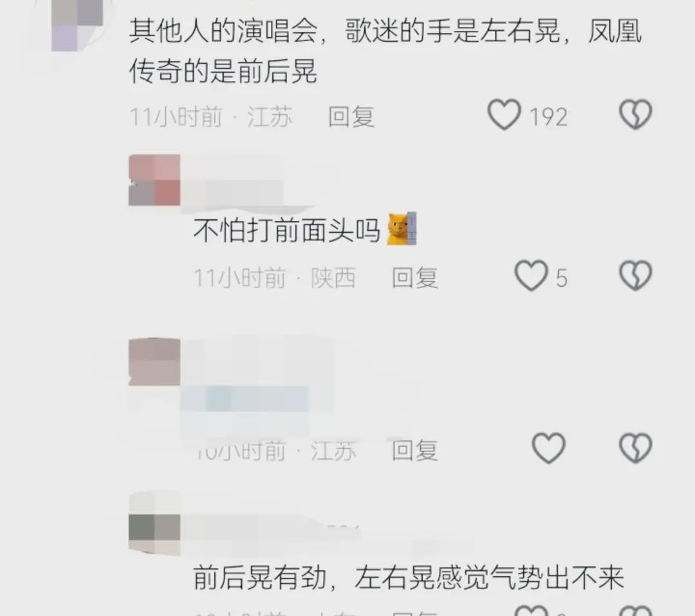The height and width of the screenshot is (616, 695).
Task: Tap 回复 under the top 江苏 comment
Action: [x=351, y=117]
